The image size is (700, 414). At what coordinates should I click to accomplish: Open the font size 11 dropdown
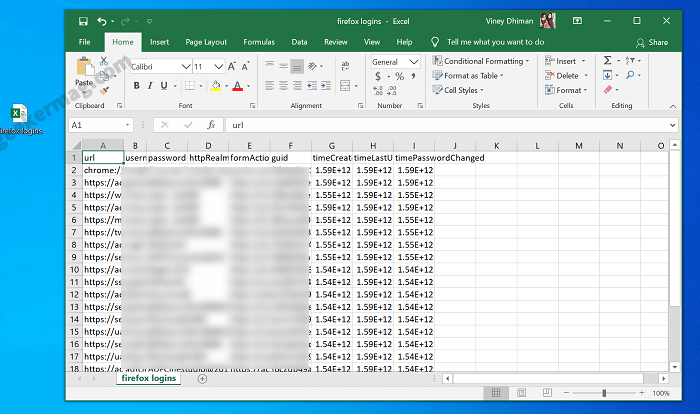(218, 67)
